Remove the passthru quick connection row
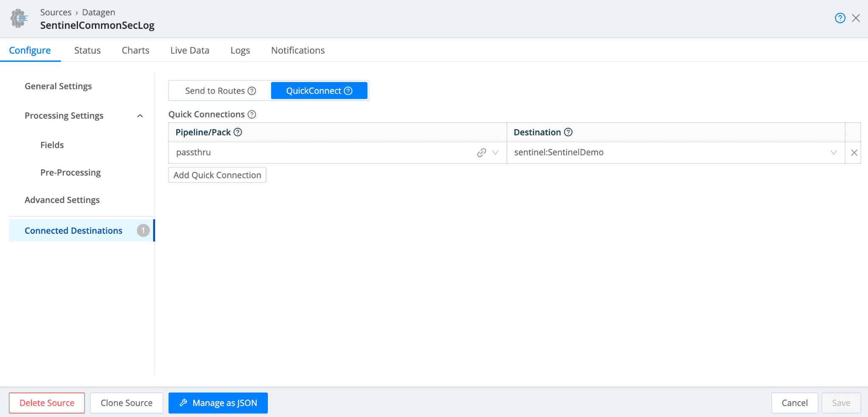Viewport: 868px width, 417px height. tap(854, 153)
